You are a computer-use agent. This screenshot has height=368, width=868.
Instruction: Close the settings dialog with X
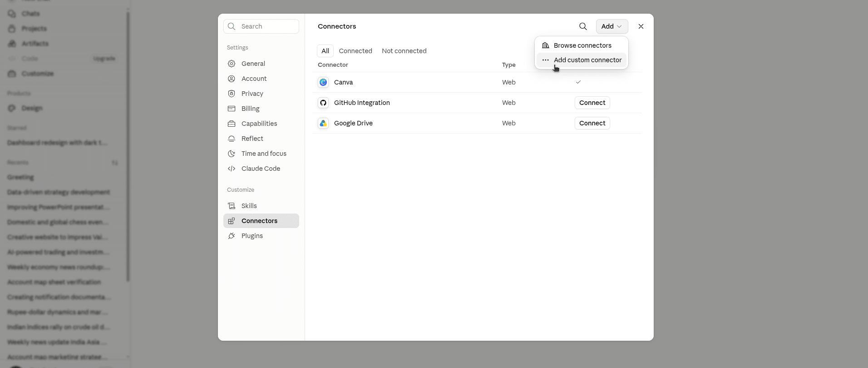(x=641, y=26)
